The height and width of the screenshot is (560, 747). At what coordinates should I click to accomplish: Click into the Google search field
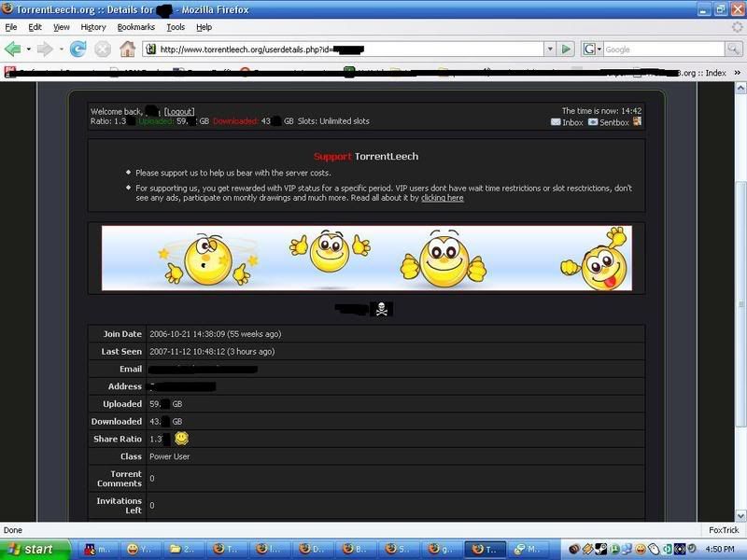click(664, 49)
